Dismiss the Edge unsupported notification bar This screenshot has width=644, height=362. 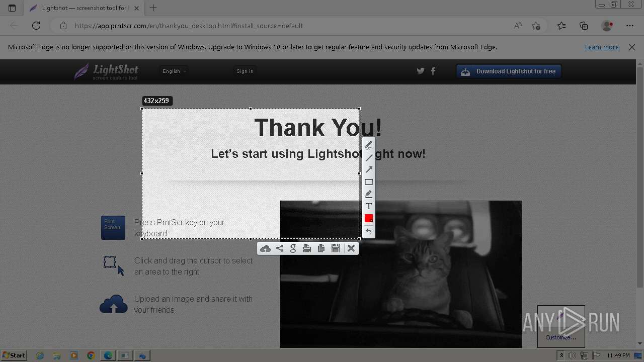(x=632, y=47)
